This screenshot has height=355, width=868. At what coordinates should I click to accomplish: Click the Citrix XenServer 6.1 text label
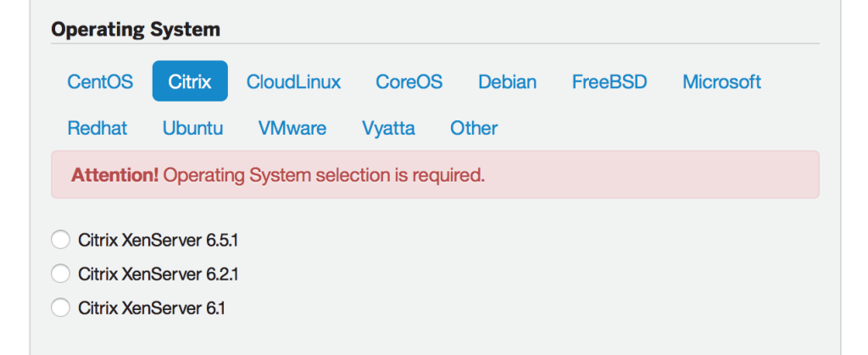151,308
